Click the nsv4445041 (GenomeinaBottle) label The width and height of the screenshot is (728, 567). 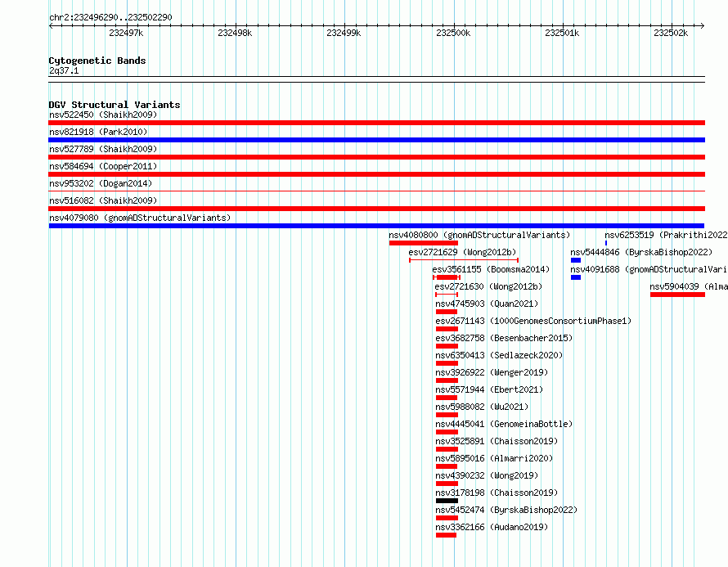(504, 424)
